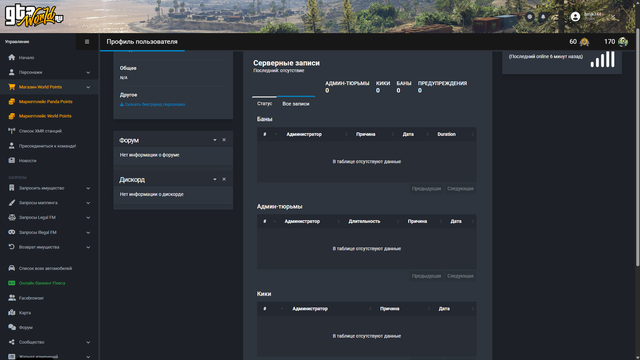The height and width of the screenshot is (360, 640).
Task: Click the map icon beside Карта
Action: click(x=11, y=313)
